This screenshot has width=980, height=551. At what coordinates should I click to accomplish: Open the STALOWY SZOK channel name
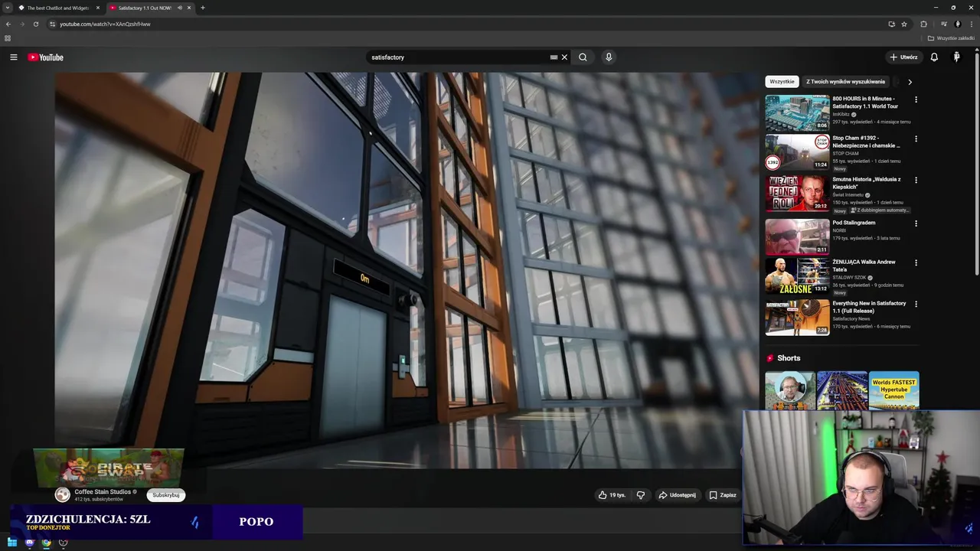point(849,278)
